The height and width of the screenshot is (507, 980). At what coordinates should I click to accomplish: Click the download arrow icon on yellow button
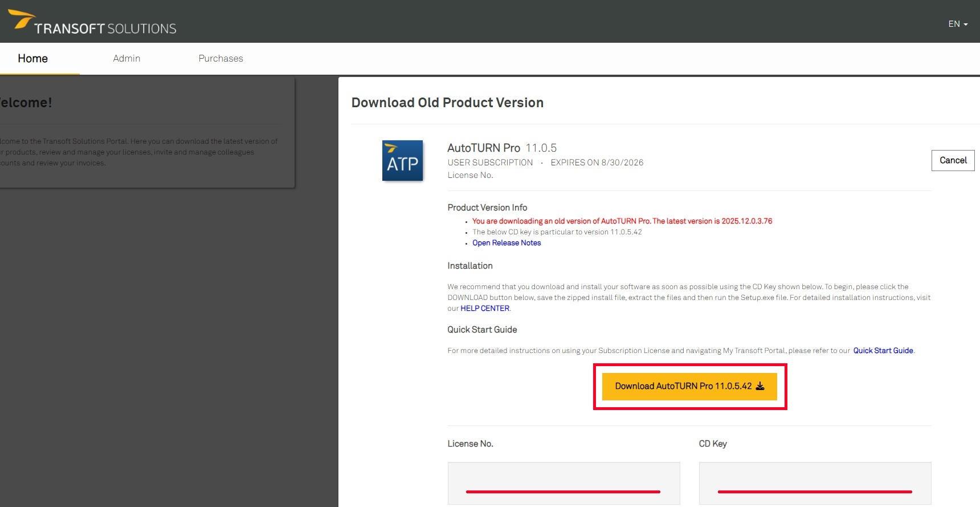pos(760,386)
